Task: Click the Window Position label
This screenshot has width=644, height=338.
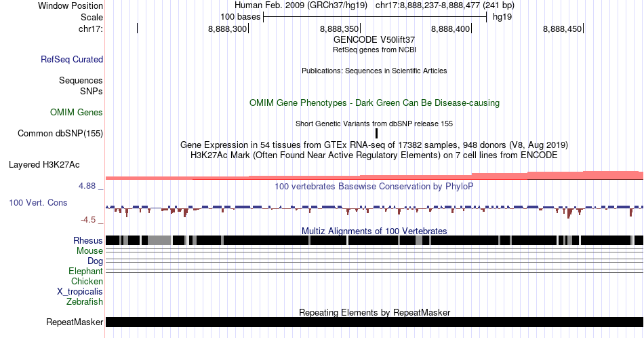Action: tap(71, 5)
